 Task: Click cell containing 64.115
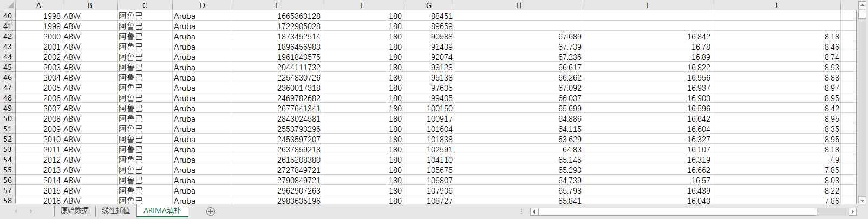pyautogui.click(x=518, y=129)
